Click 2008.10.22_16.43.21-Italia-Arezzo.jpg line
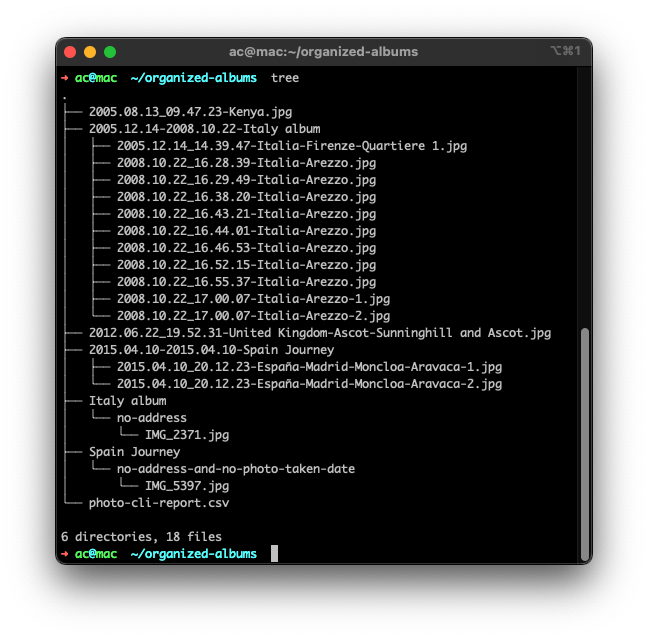 (x=246, y=214)
